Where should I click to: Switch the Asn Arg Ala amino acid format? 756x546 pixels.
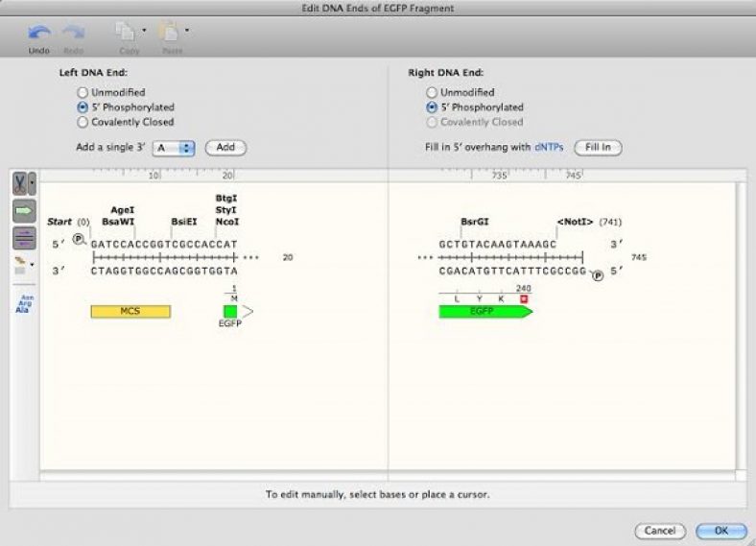click(x=24, y=304)
